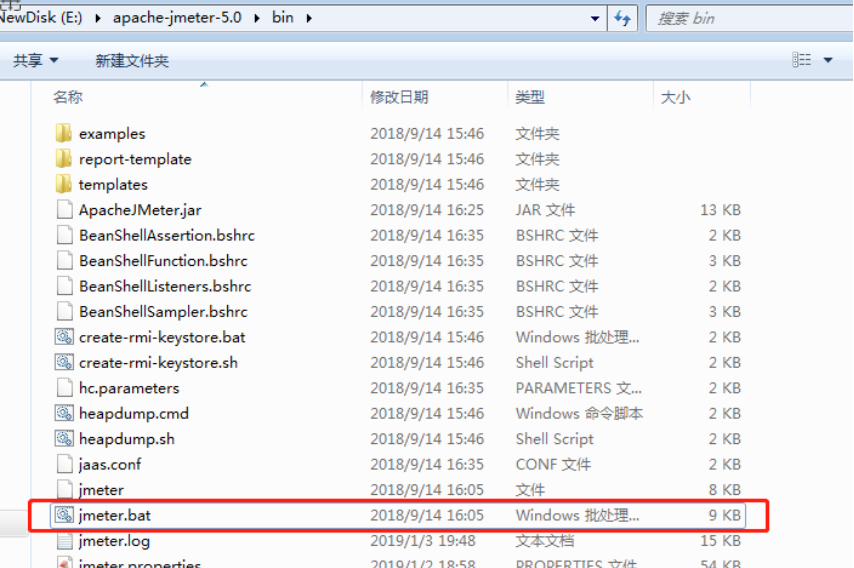Select the jaas.conf file name
This screenshot has height=568, width=854.
[110, 464]
